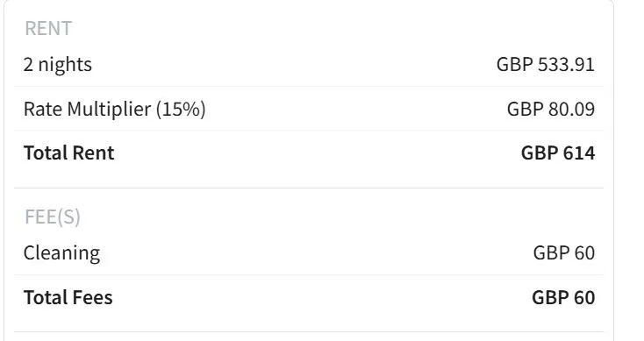Click the FEE(S) section header
644x341 pixels.
(x=52, y=217)
